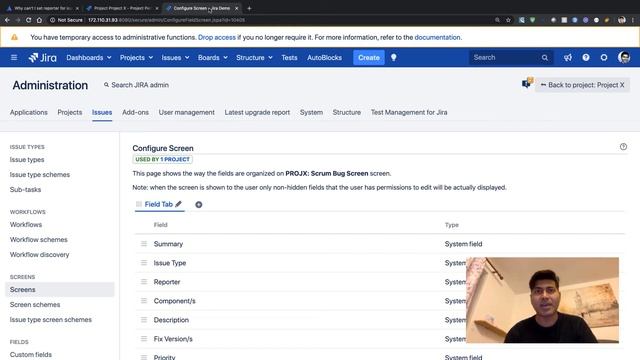Image resolution: width=640 pixels, height=360 pixels.
Task: Grab the Issue Type row drag handle
Action: (x=144, y=263)
